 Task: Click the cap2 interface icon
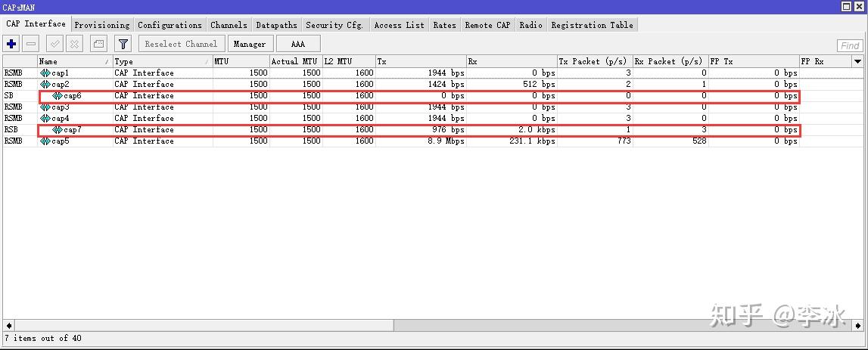click(x=45, y=84)
